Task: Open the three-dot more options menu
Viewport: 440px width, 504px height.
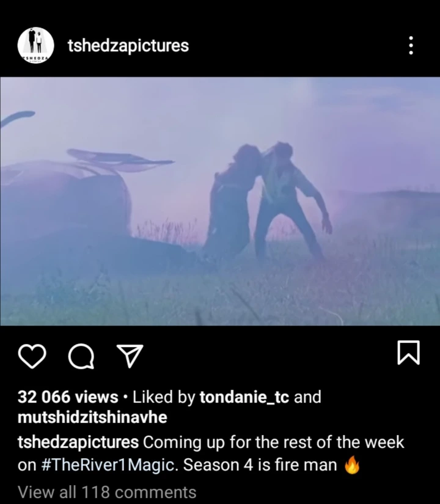Action: tap(411, 45)
